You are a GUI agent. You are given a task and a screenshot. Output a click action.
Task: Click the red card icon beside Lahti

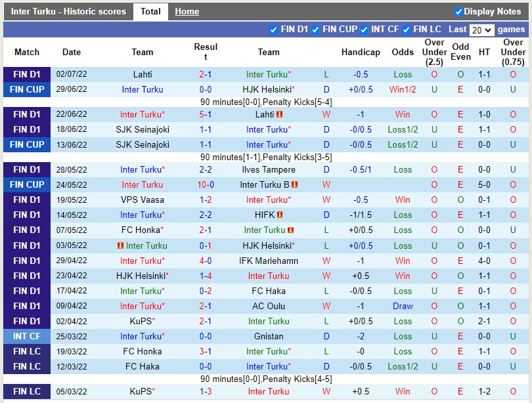point(279,115)
